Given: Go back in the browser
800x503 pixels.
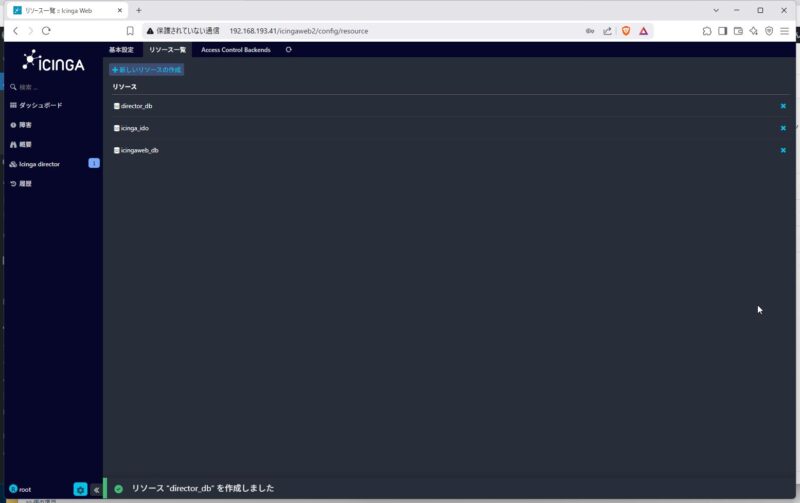Looking at the screenshot, I should (x=16, y=31).
